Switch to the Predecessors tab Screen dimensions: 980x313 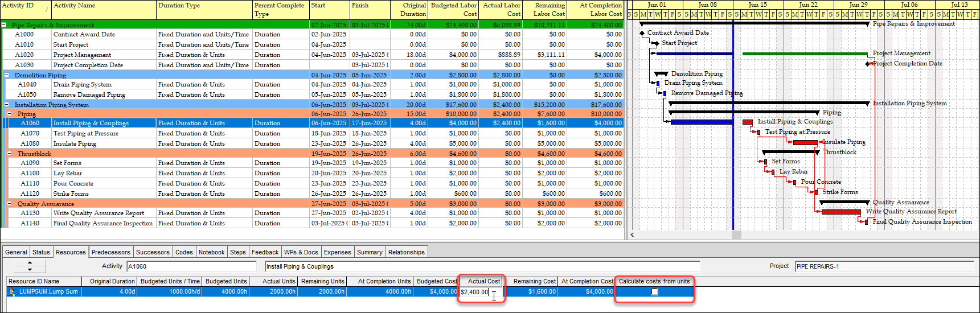110,252
